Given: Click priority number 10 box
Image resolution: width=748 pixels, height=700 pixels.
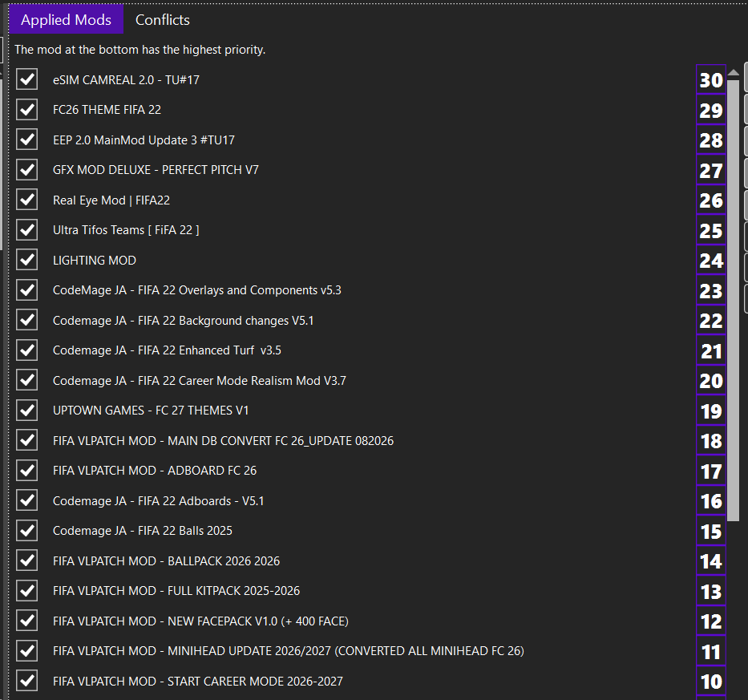Looking at the screenshot, I should point(711,681).
